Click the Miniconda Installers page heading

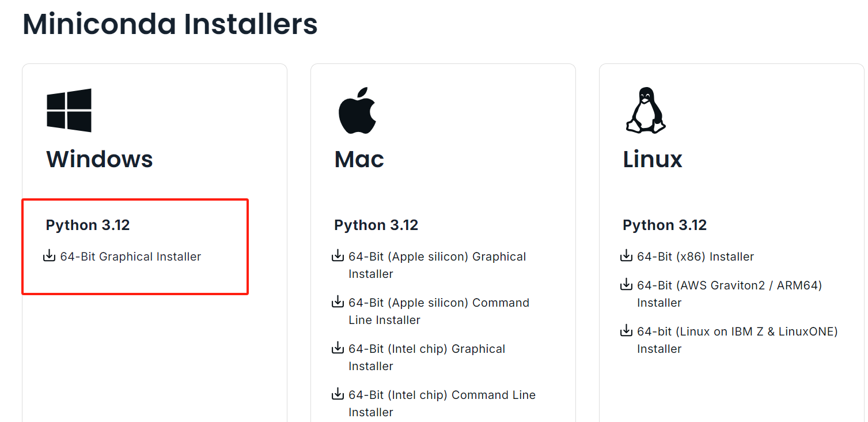[x=170, y=24]
